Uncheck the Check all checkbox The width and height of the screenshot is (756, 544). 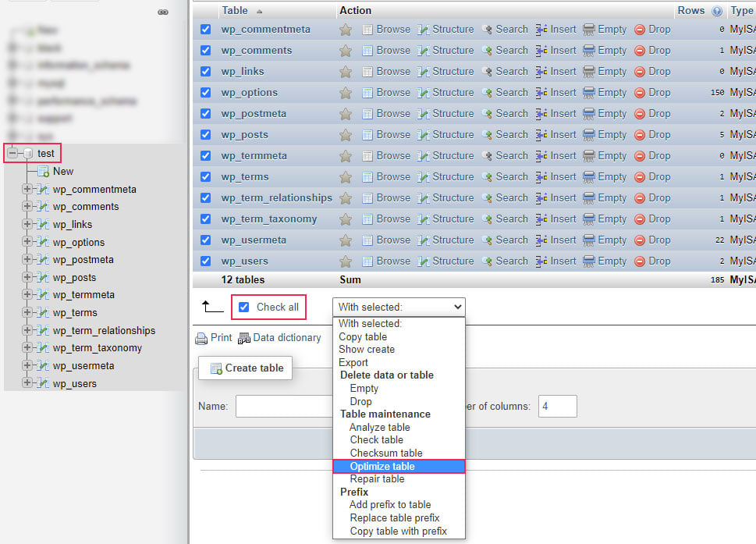(244, 308)
